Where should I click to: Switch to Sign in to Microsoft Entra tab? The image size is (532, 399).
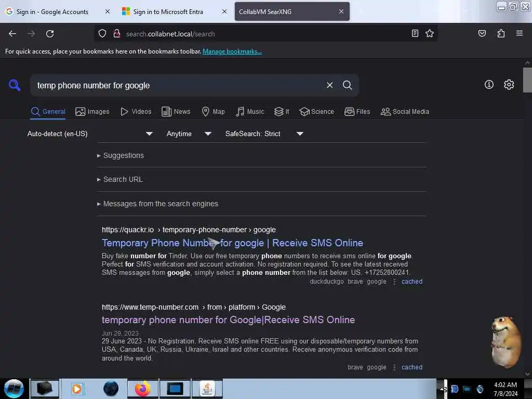pos(168,11)
